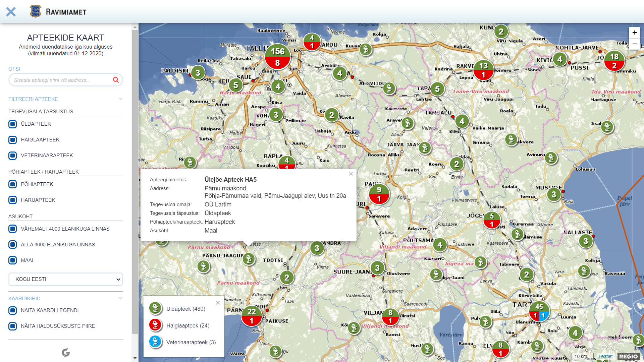The height and width of the screenshot is (362, 644).
Task: Open the Jõgeva cluster marker showing 5
Action: 492,220
